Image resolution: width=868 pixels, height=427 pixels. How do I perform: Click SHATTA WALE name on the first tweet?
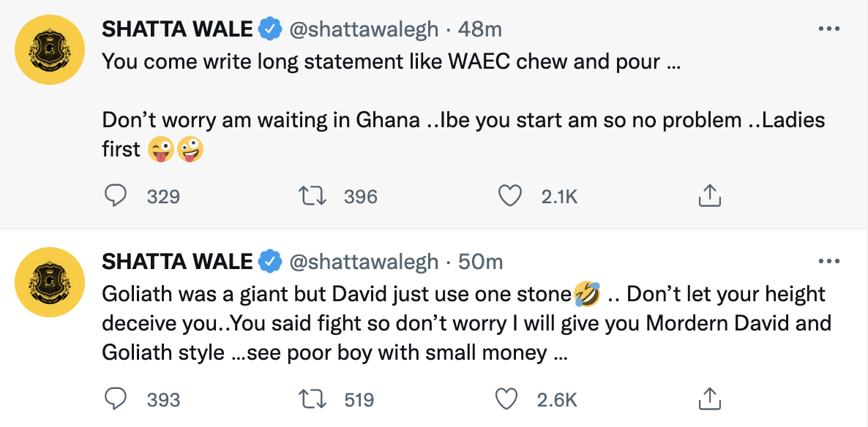pos(178,29)
